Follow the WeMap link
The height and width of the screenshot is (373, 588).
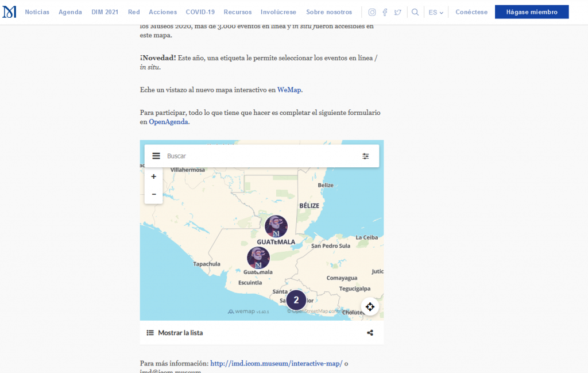289,90
